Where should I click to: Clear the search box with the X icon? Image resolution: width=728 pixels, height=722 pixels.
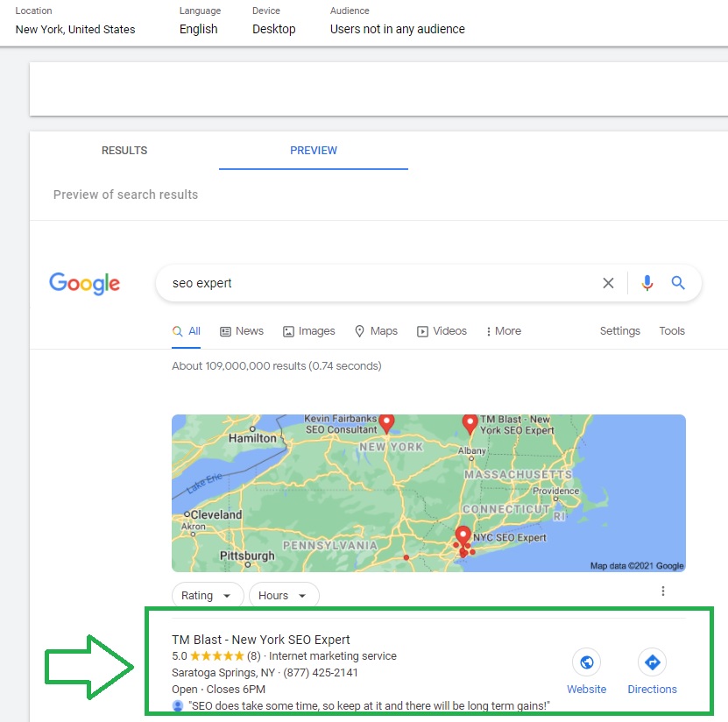[x=608, y=283]
